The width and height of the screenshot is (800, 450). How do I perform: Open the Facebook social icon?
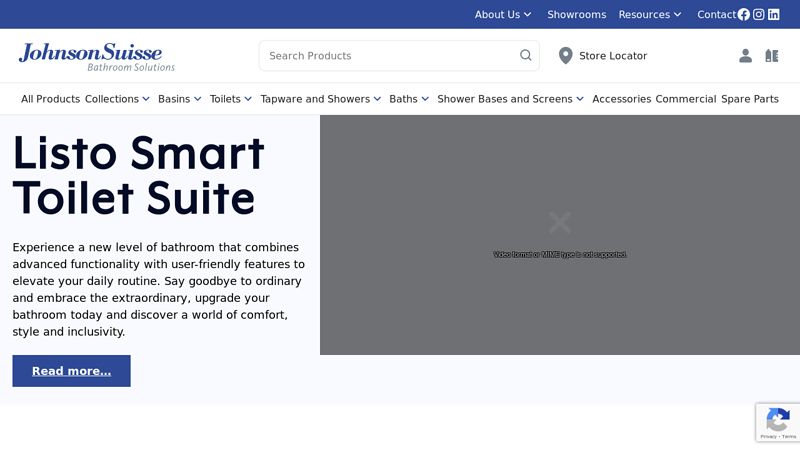coord(743,14)
